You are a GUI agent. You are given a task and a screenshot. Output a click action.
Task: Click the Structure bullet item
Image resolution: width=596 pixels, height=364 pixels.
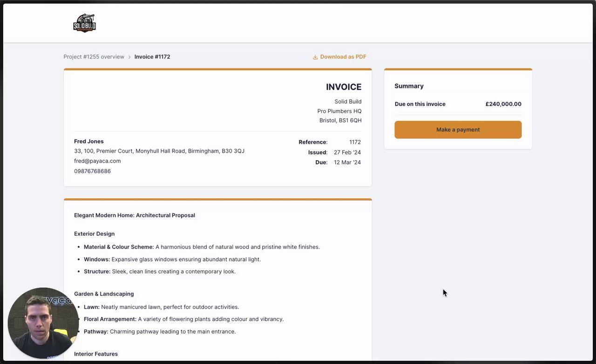click(x=160, y=271)
